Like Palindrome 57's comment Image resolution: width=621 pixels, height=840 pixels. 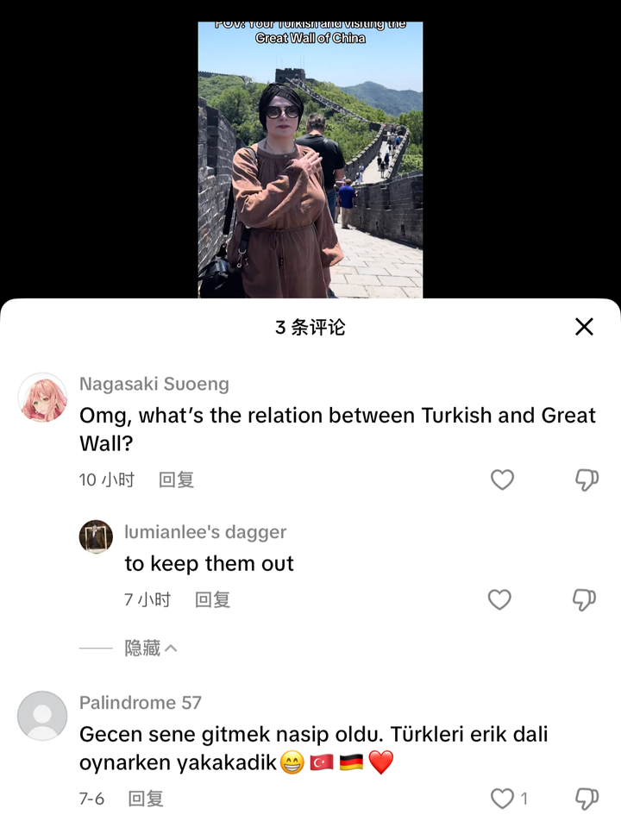[502, 799]
